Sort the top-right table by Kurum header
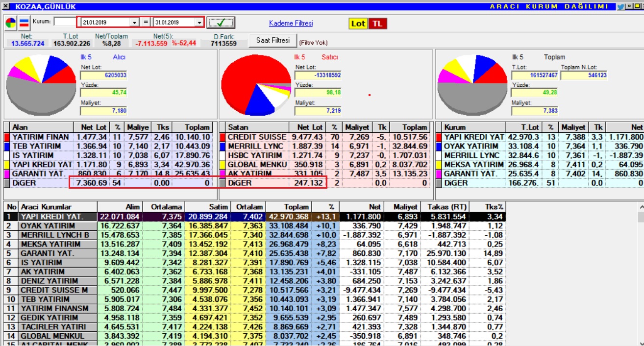Image resolution: width=644 pixels, height=346 pixels. [x=473, y=127]
